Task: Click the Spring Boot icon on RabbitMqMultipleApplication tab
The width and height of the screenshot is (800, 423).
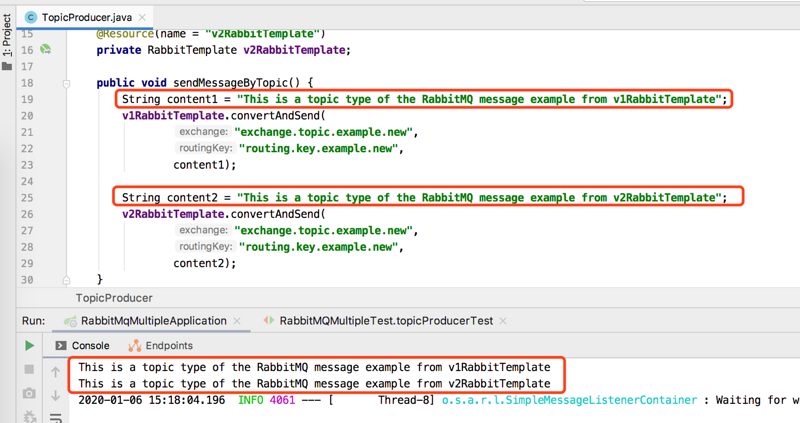Action: click(70, 321)
